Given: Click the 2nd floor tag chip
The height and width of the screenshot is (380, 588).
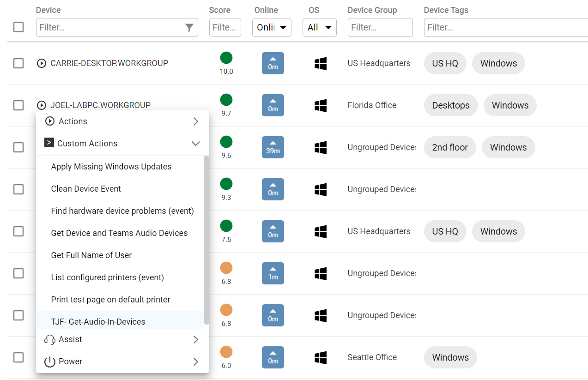Looking at the screenshot, I should coord(450,147).
